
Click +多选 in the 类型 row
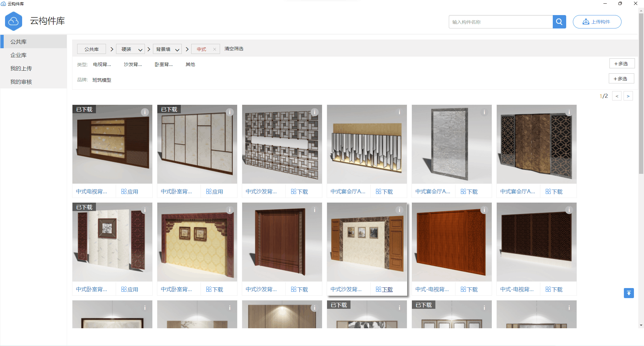622,64
